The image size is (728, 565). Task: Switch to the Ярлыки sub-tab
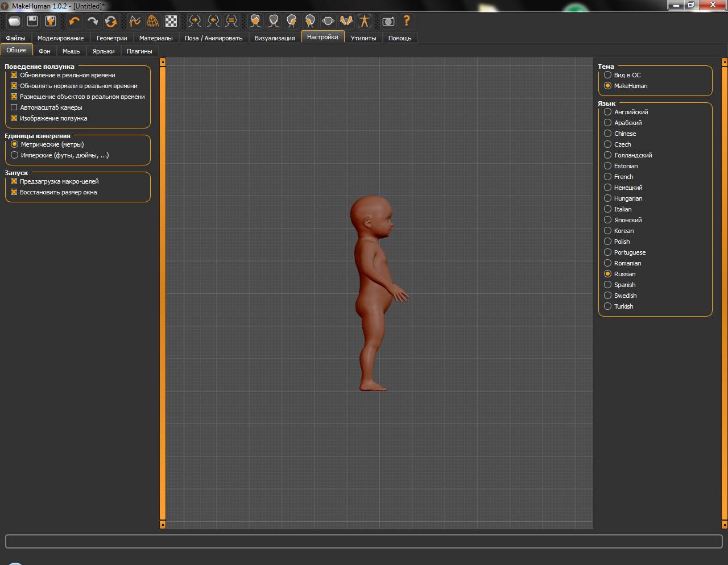tap(104, 51)
